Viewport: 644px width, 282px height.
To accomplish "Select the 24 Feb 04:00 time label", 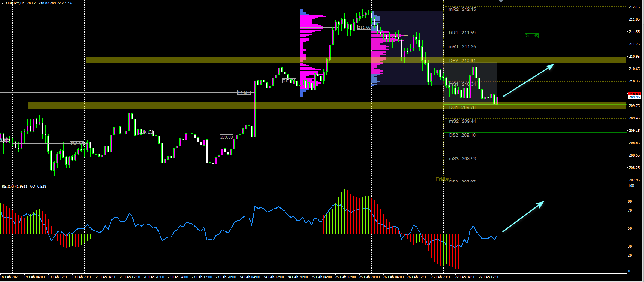I will (x=249, y=277).
